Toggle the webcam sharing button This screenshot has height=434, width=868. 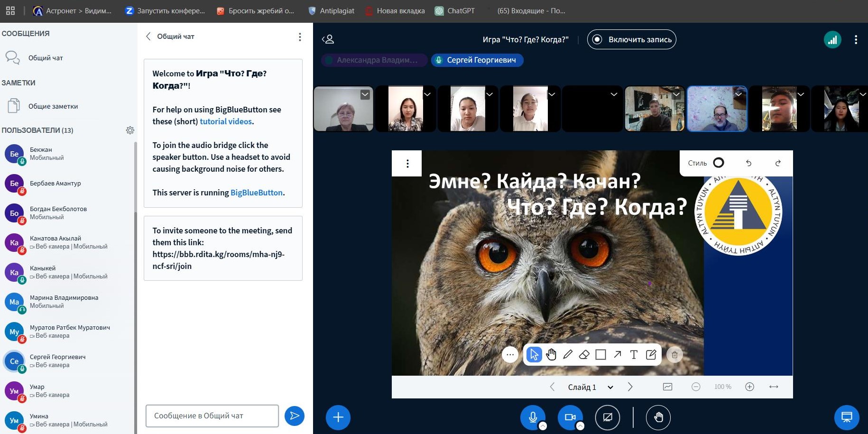[570, 417]
